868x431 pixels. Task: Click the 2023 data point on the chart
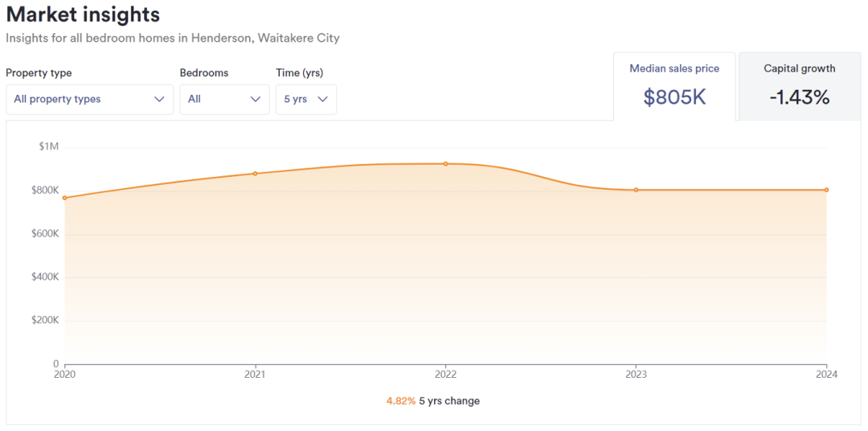point(637,190)
